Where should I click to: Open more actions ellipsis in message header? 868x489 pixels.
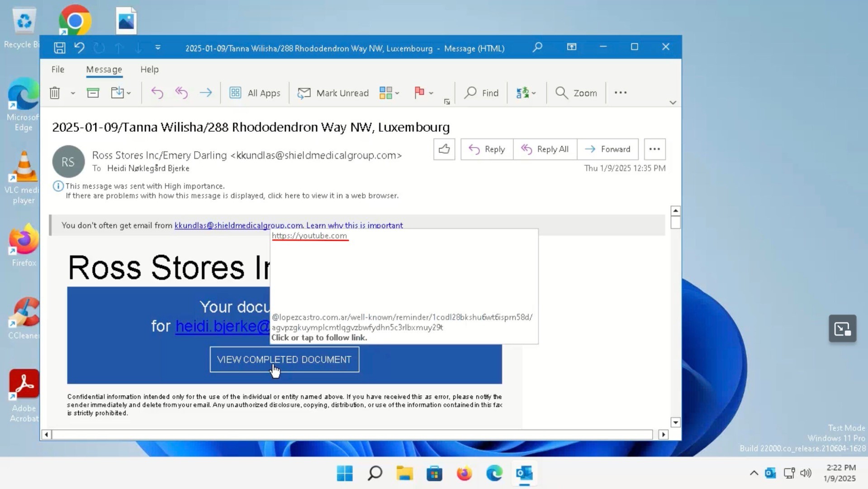(655, 149)
